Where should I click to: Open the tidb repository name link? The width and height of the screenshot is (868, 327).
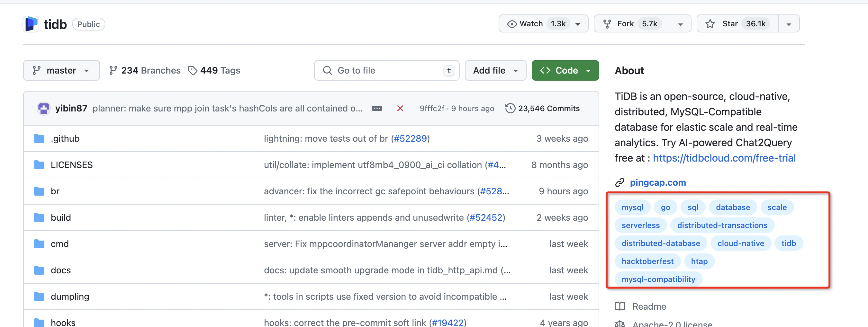pyautogui.click(x=55, y=24)
